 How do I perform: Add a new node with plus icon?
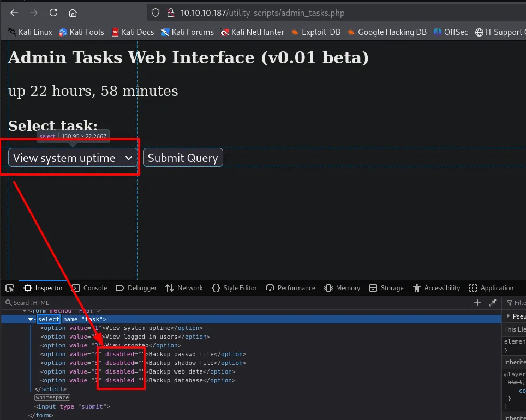(x=477, y=303)
